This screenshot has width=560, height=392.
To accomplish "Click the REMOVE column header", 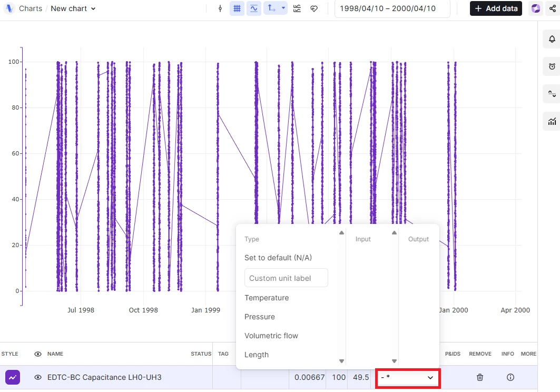I will click(x=480, y=354).
